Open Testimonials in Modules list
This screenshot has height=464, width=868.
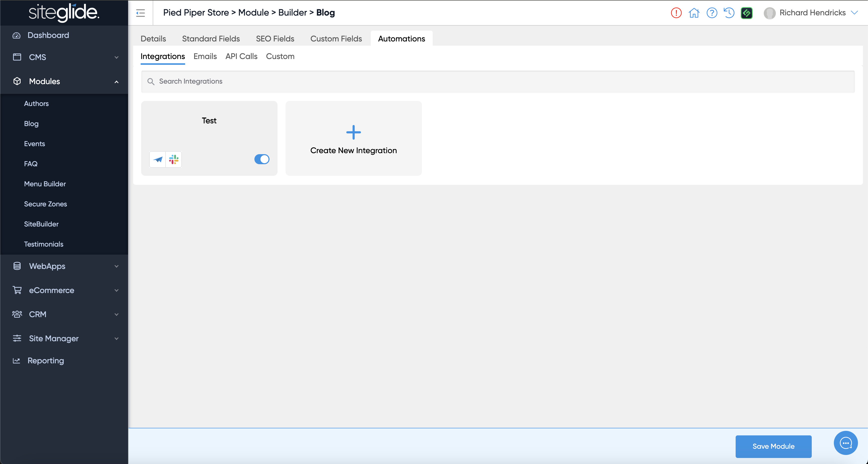[43, 244]
